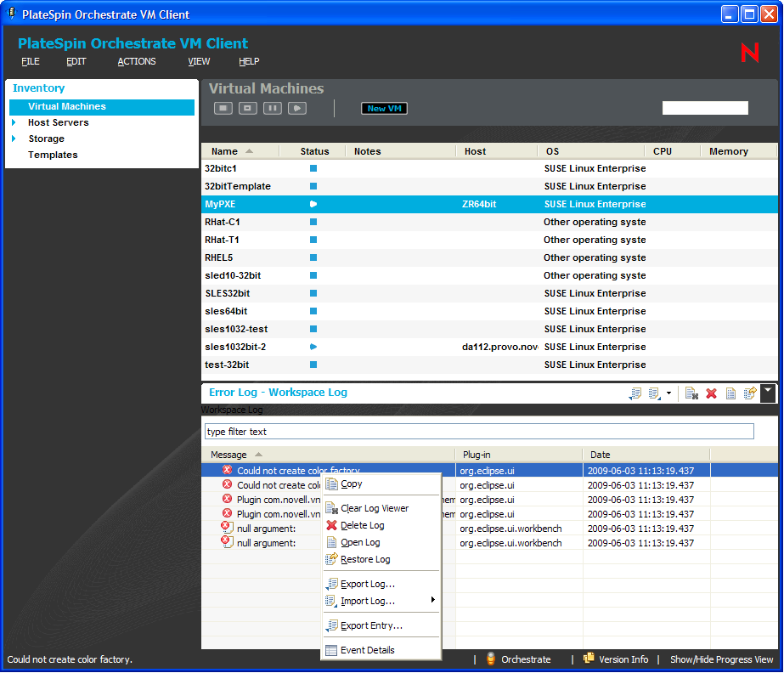Click the running status icon for MyPXE
The width and height of the screenshot is (784, 673).
tap(313, 204)
